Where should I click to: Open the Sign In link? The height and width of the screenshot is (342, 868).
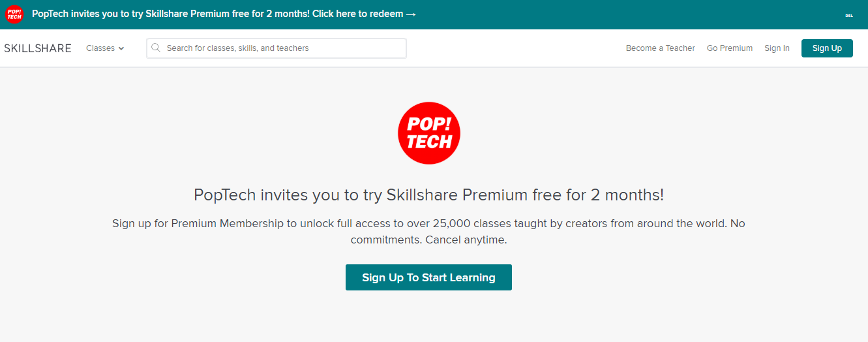point(777,48)
